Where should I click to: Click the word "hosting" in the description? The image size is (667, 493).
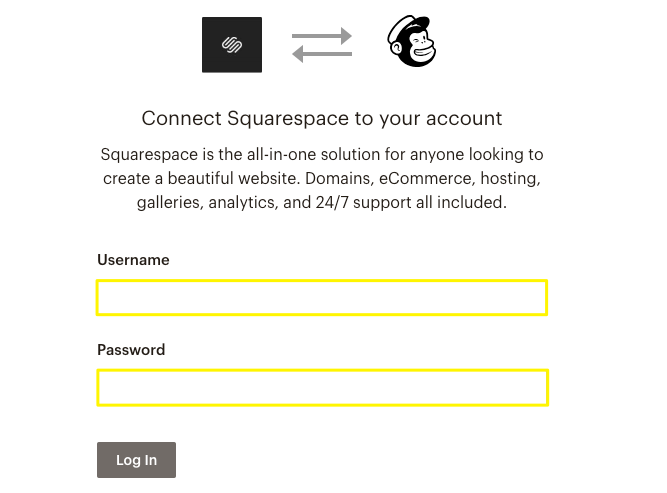pos(511,179)
